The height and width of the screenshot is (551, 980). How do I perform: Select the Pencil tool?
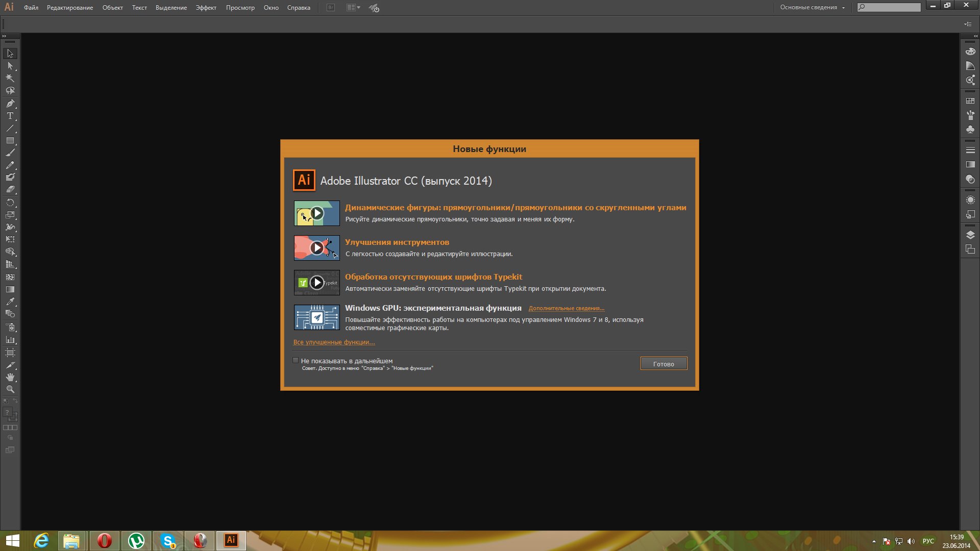click(10, 165)
